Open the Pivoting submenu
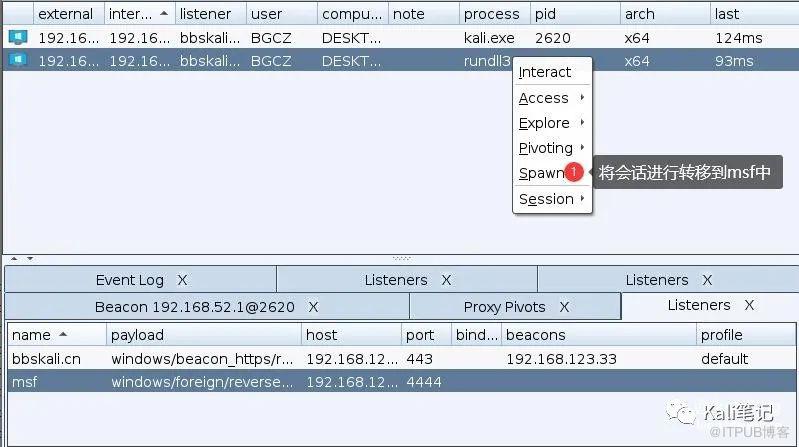 click(x=545, y=148)
